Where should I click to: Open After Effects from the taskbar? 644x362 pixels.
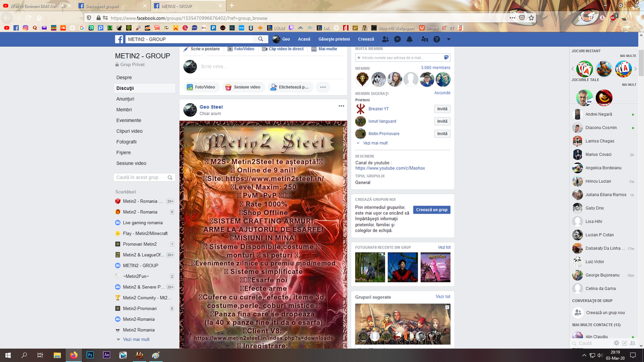click(106, 355)
